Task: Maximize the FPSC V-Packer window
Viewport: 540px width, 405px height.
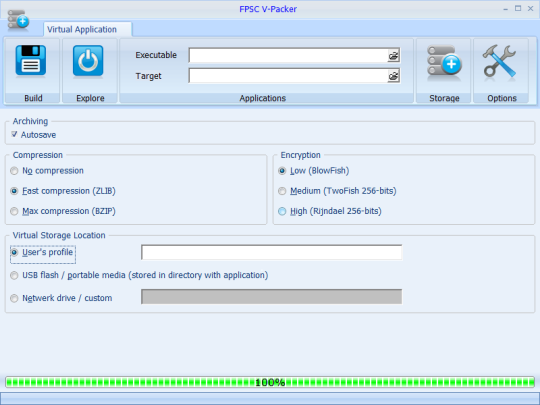Action: tap(518, 8)
